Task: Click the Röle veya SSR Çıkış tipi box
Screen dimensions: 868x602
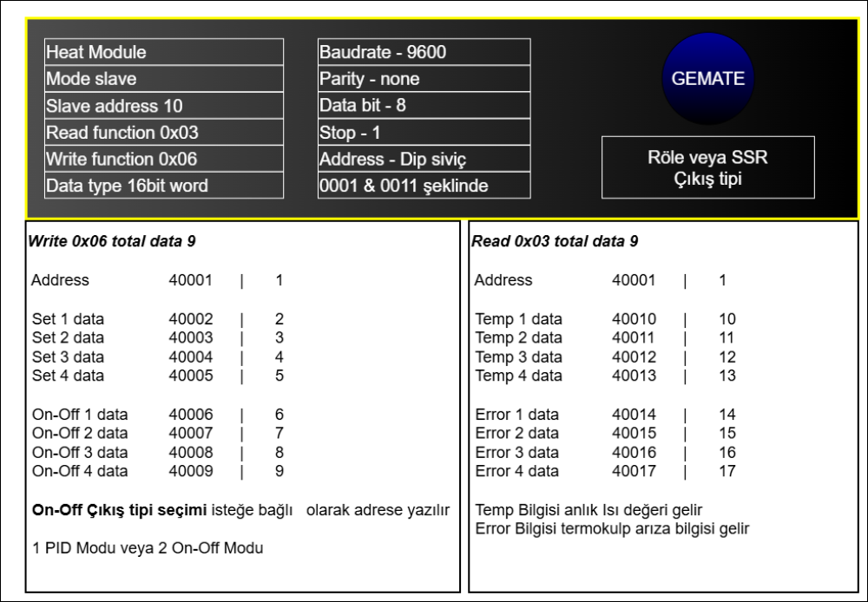Action: [x=708, y=167]
